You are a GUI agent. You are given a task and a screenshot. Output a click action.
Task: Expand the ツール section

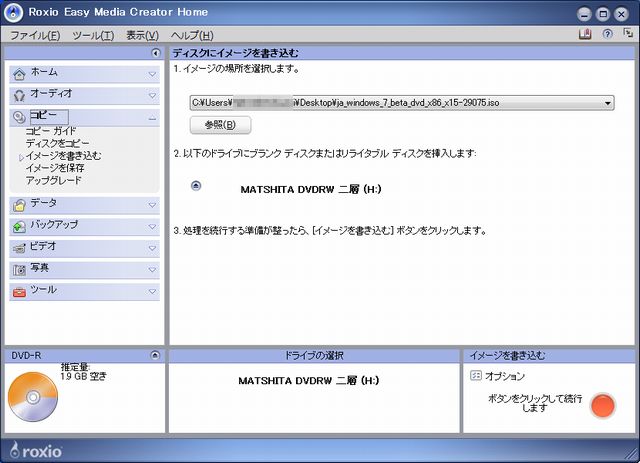pos(152,292)
